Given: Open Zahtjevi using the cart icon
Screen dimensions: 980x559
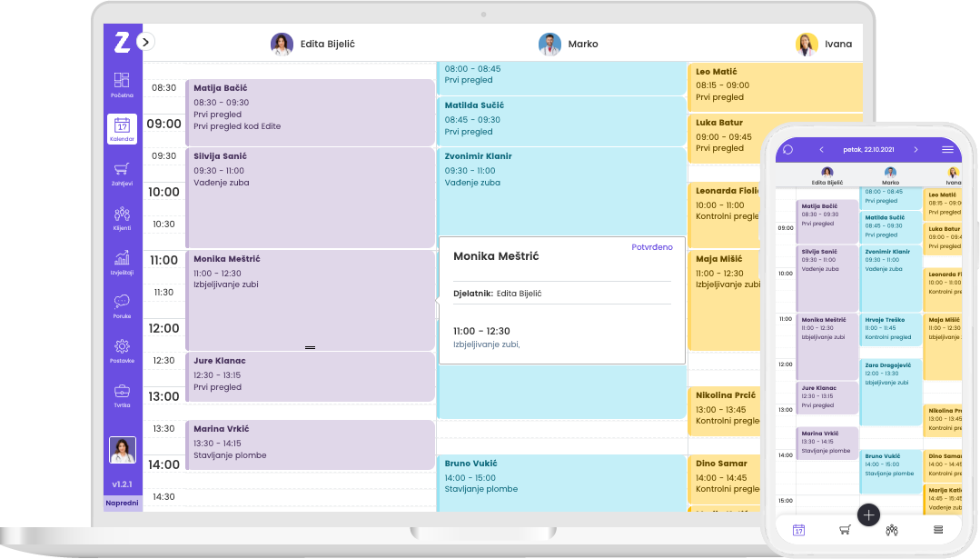Looking at the screenshot, I should [x=123, y=172].
